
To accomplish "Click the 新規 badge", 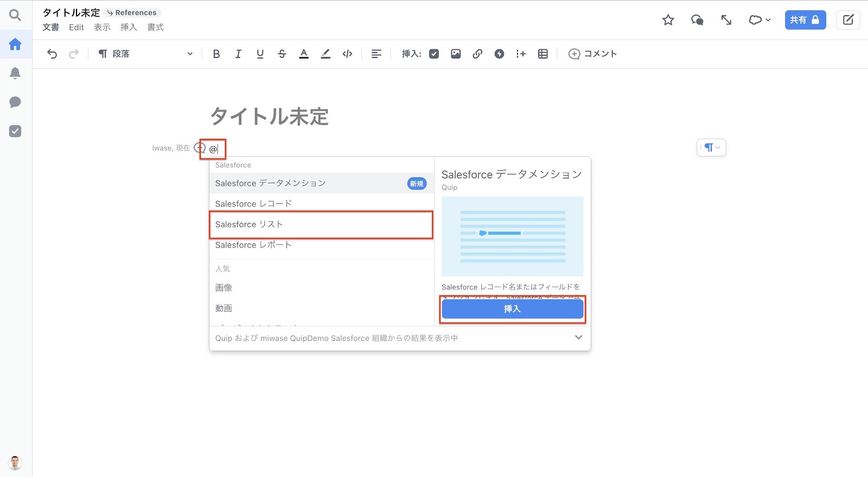I will coord(417,184).
